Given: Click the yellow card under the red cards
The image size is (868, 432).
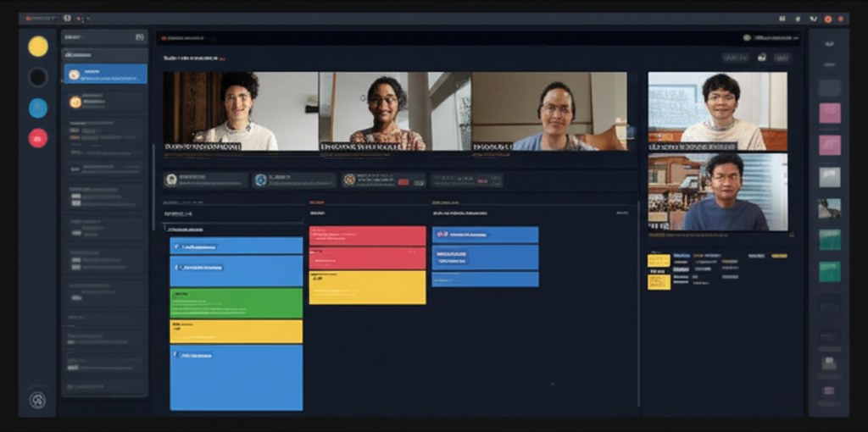Looking at the screenshot, I should [367, 287].
